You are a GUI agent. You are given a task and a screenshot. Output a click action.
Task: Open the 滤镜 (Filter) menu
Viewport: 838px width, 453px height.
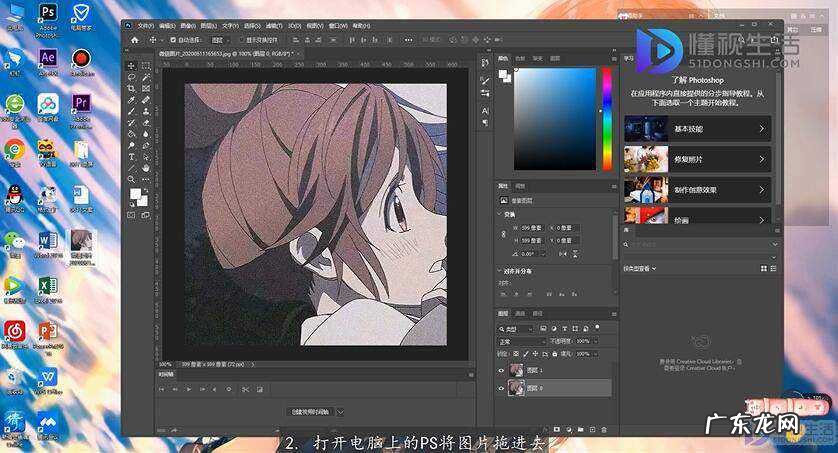coord(273,26)
